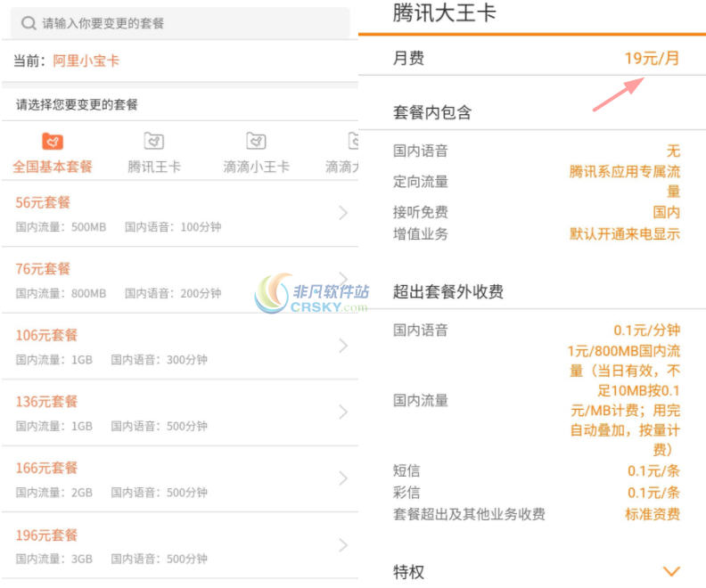Select the 全国基本套餐 card icon
Image resolution: width=706 pixels, height=588 pixels.
pyautogui.click(x=53, y=142)
